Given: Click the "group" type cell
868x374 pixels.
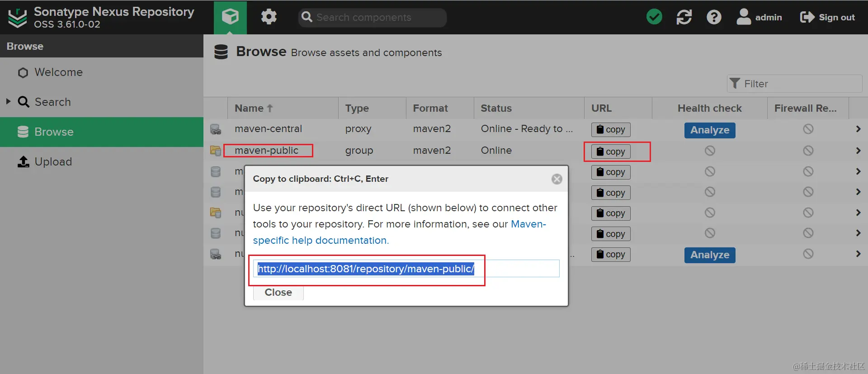Looking at the screenshot, I should (x=359, y=151).
